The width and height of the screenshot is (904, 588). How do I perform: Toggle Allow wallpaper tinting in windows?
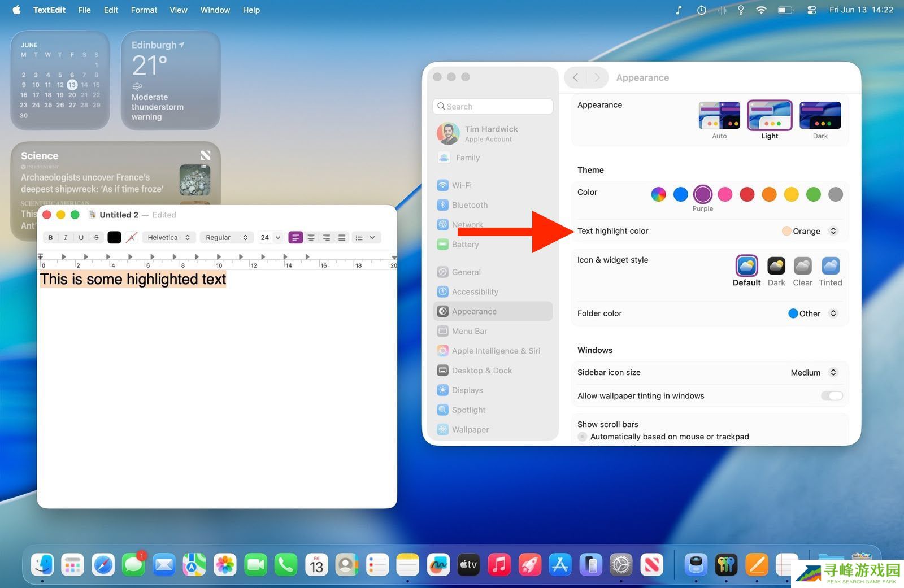(x=832, y=396)
